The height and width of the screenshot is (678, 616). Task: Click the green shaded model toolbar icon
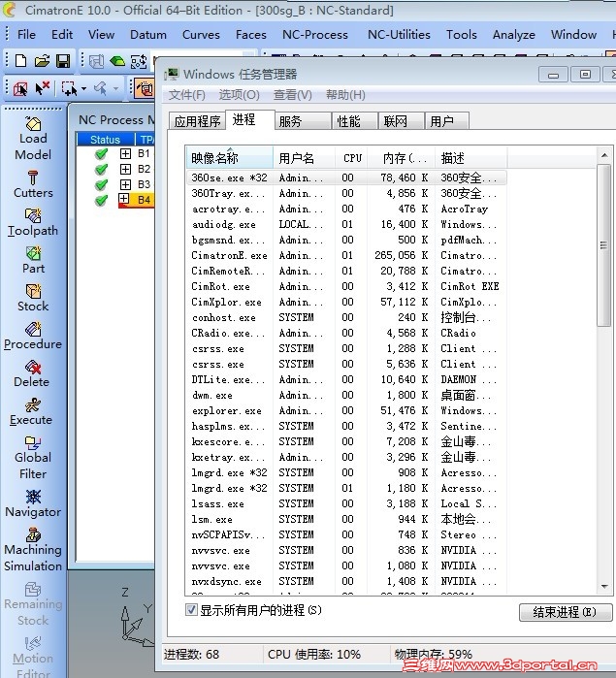tap(117, 61)
